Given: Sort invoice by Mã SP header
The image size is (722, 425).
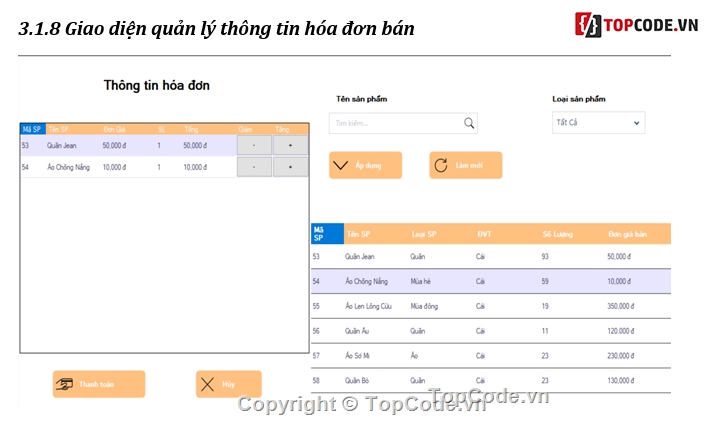Looking at the screenshot, I should [x=33, y=129].
